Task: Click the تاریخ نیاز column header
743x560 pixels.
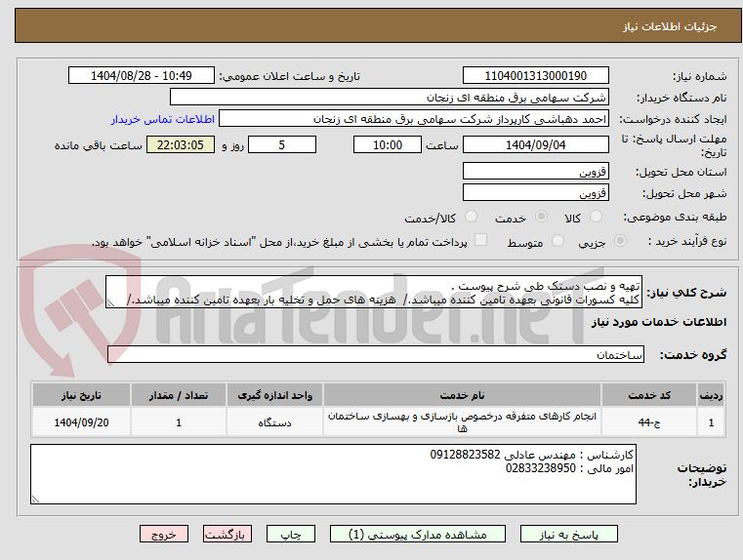Action: click(81, 395)
